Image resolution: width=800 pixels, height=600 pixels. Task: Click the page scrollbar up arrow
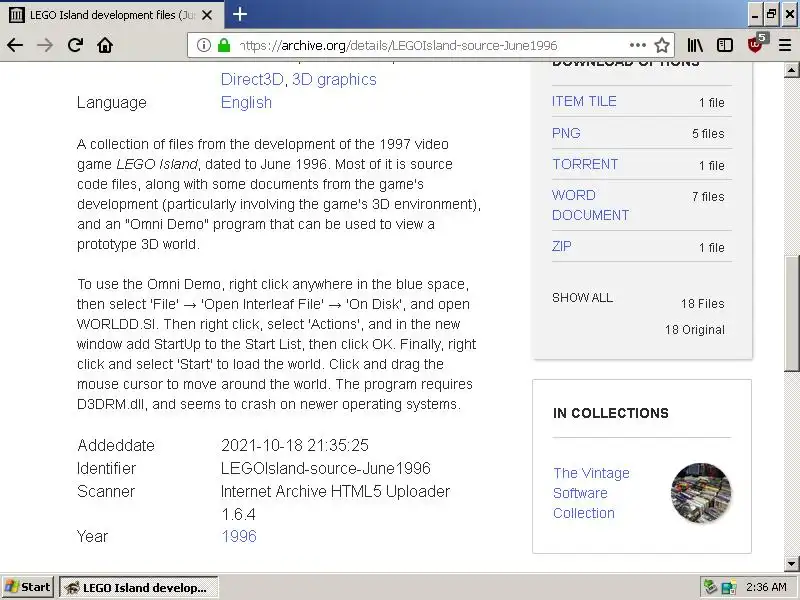click(791, 70)
